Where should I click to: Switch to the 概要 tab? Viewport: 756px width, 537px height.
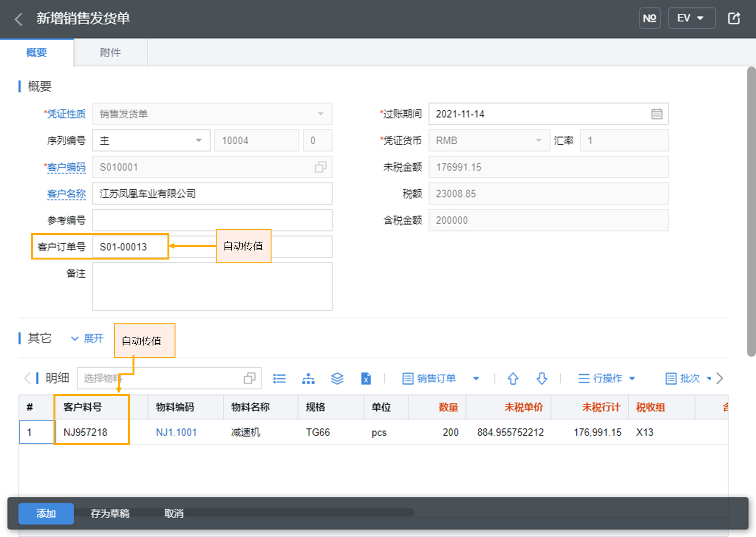[36, 52]
